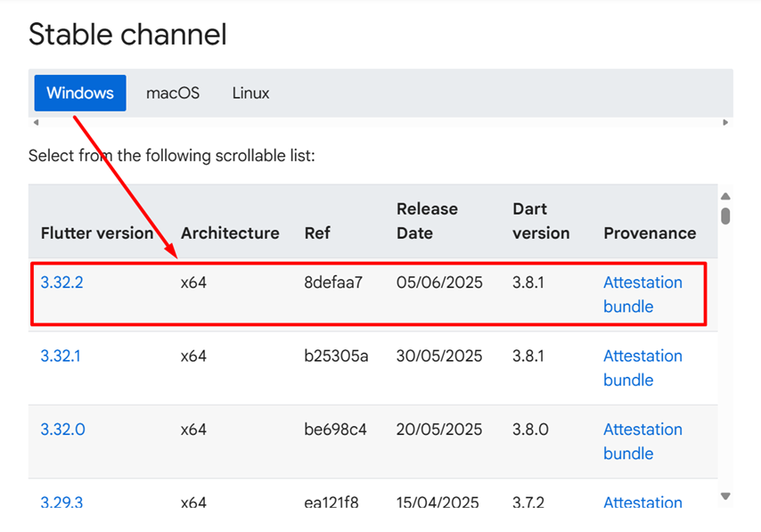Click the tab bar left scroll arrow
761x532 pixels.
pyautogui.click(x=36, y=122)
